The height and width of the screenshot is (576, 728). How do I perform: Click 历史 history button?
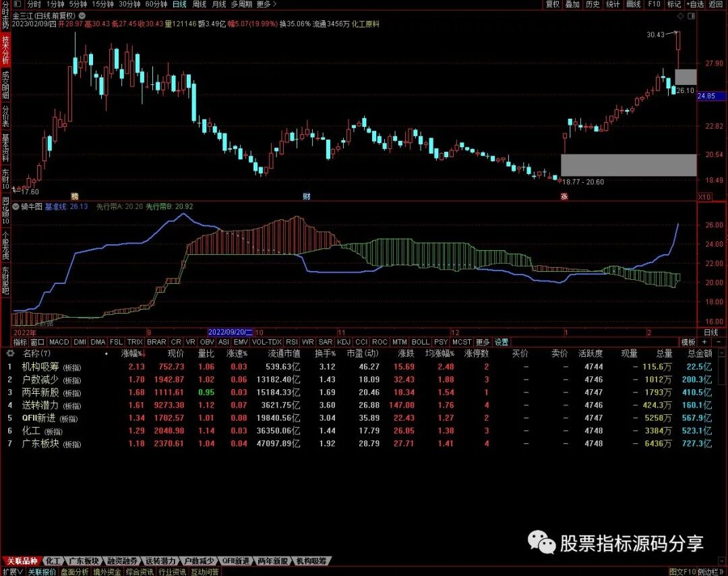(593, 4)
